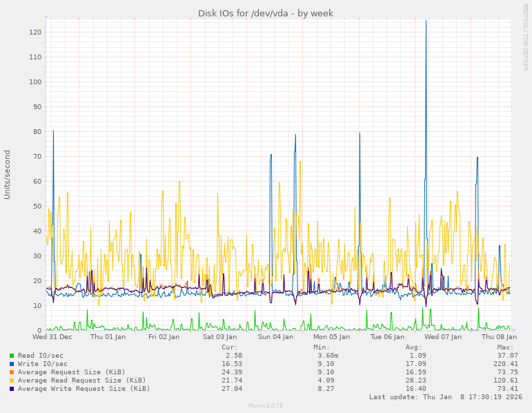Click the "Min:" column header
Viewport: 532px width, 413px height.
322,347
